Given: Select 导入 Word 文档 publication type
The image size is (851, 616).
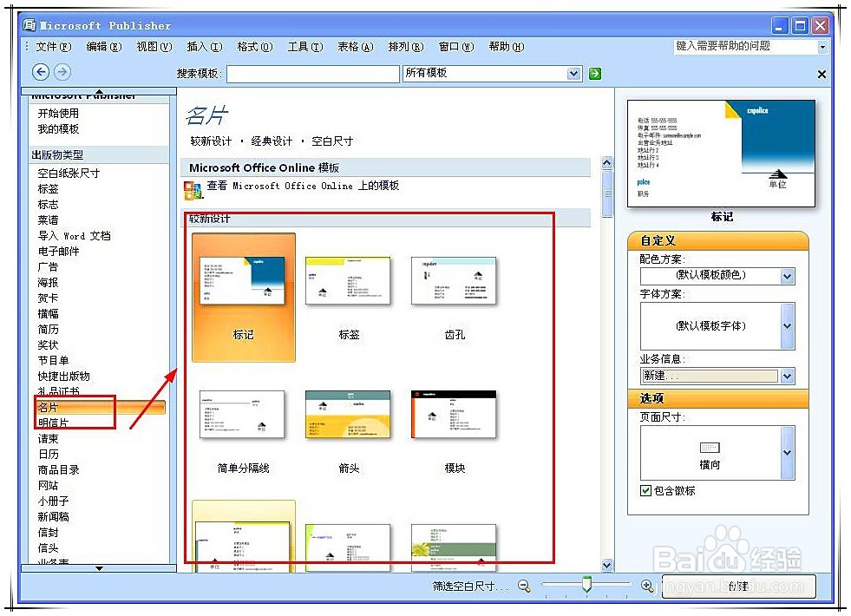Looking at the screenshot, I should click(74, 236).
